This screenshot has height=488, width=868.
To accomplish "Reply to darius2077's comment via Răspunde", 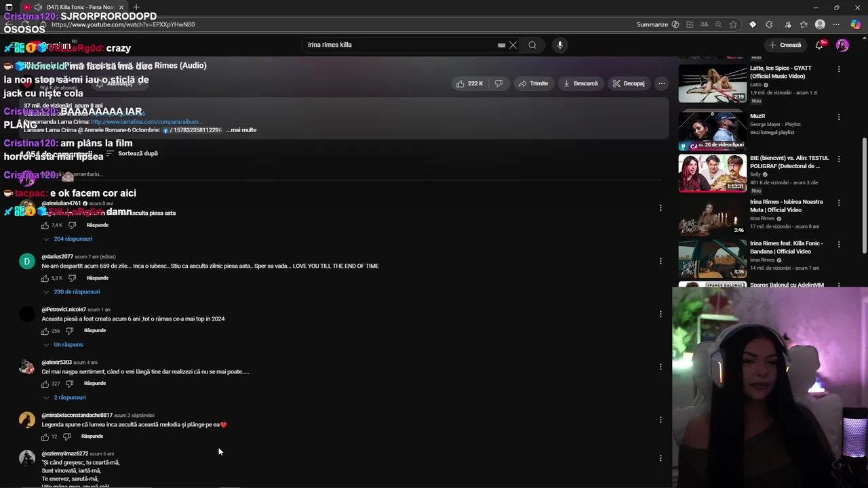I will pyautogui.click(x=98, y=278).
